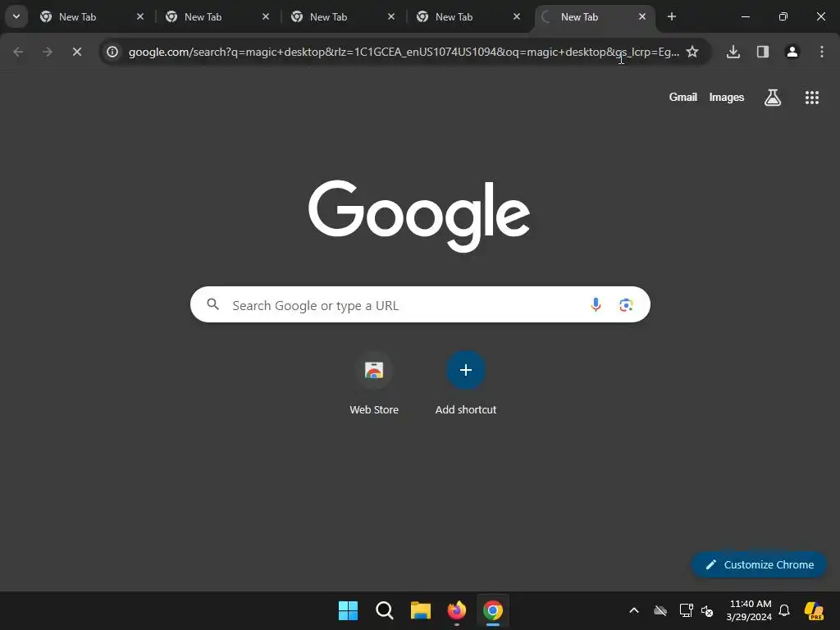
Task: Open File Explorer from the taskbar
Action: [x=421, y=610]
